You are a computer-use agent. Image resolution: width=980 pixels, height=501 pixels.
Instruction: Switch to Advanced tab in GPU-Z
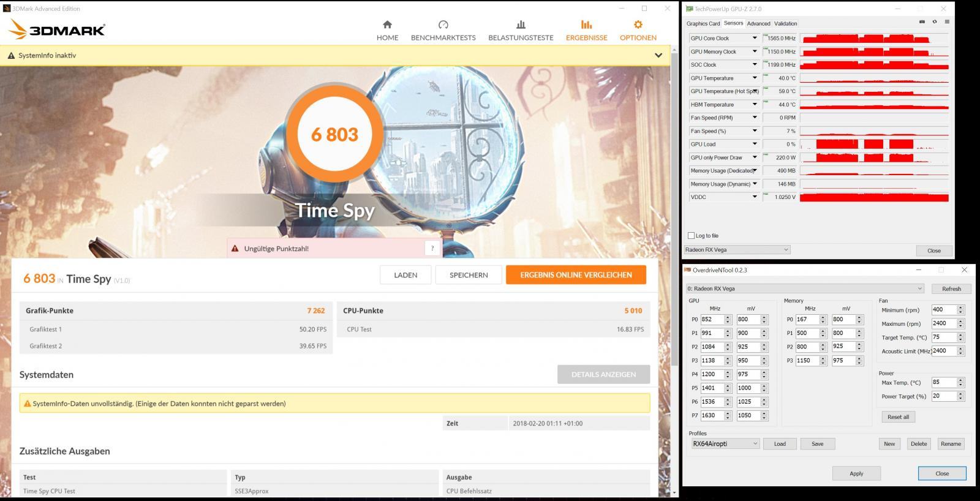pyautogui.click(x=758, y=23)
